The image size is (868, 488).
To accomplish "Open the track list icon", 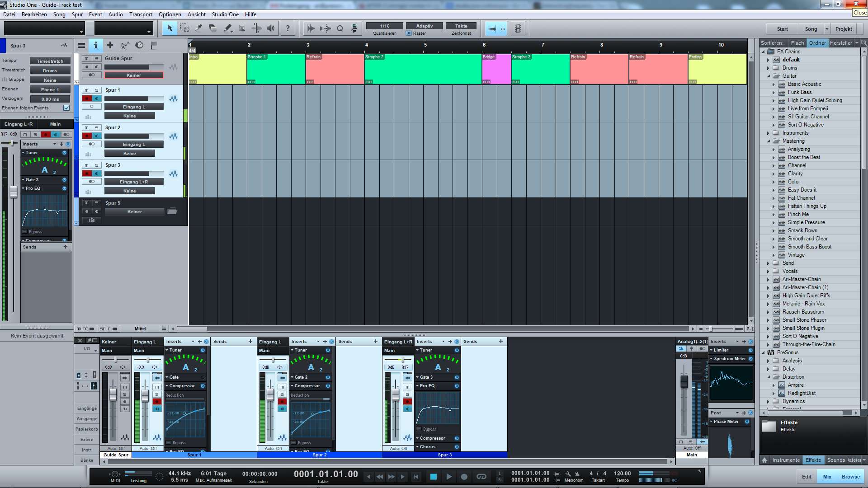I will (x=81, y=45).
